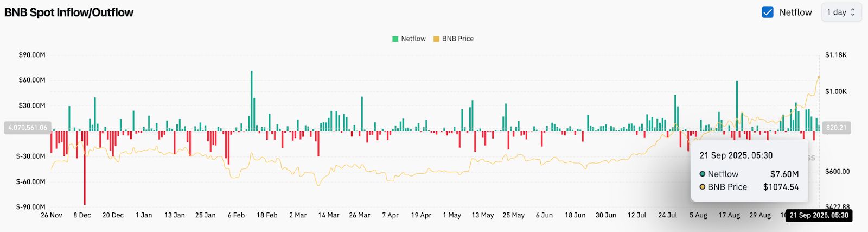This screenshot has width=868, height=232.
Task: Toggle the Netflow checkbox
Action: [767, 12]
